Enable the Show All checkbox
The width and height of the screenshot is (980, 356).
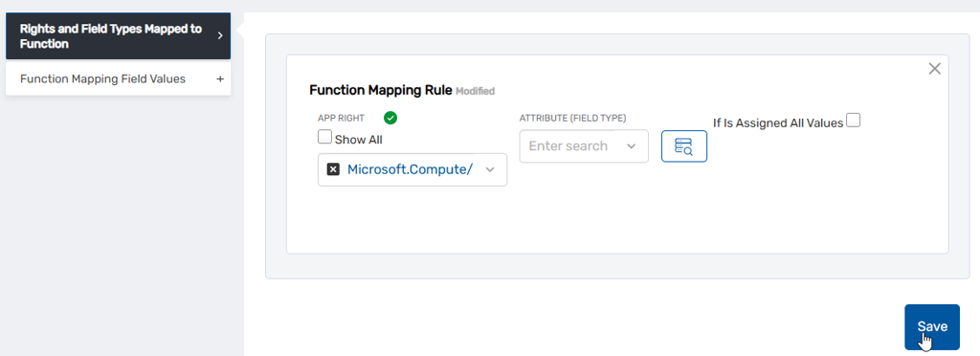point(325,137)
